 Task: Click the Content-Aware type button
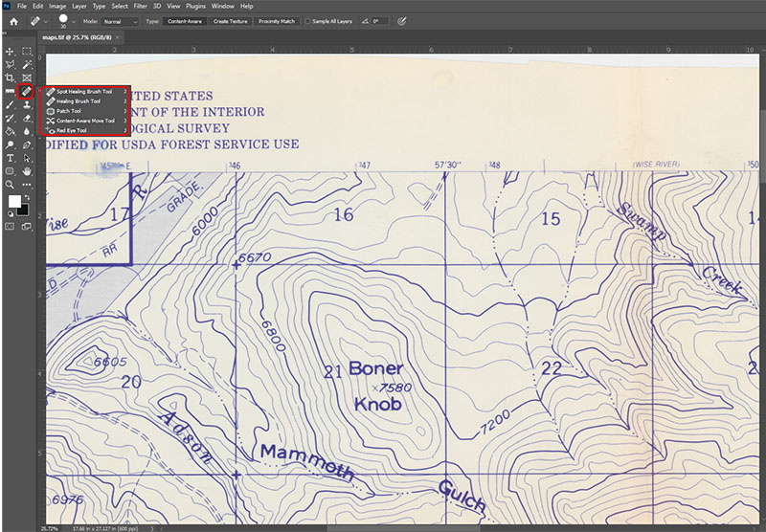pyautogui.click(x=182, y=20)
